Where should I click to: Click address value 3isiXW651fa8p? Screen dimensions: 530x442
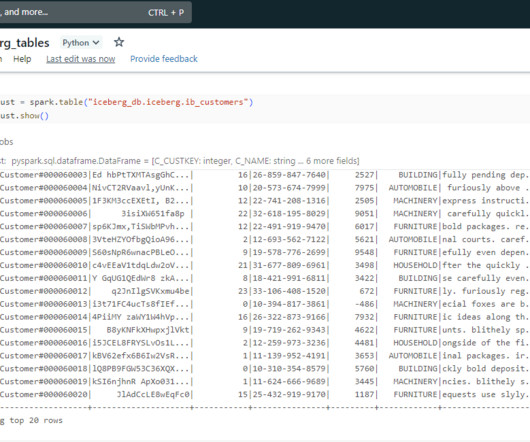coord(153,214)
